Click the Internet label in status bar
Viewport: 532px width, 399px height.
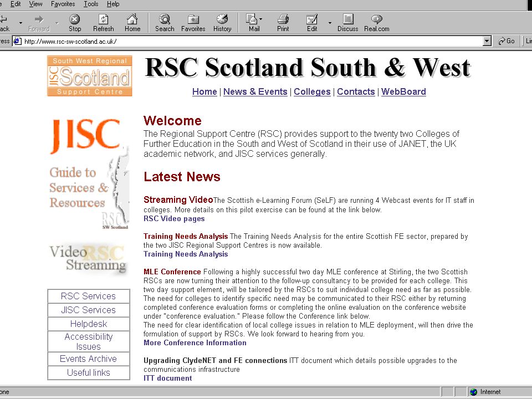(490, 392)
